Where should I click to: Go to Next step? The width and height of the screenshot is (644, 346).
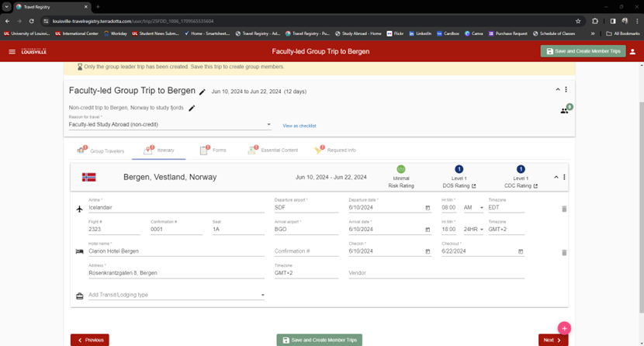[553, 341]
